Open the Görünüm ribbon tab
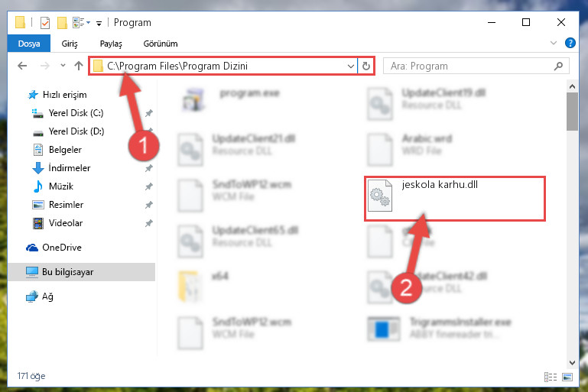Screen dimensions: 588x392 click(x=161, y=44)
